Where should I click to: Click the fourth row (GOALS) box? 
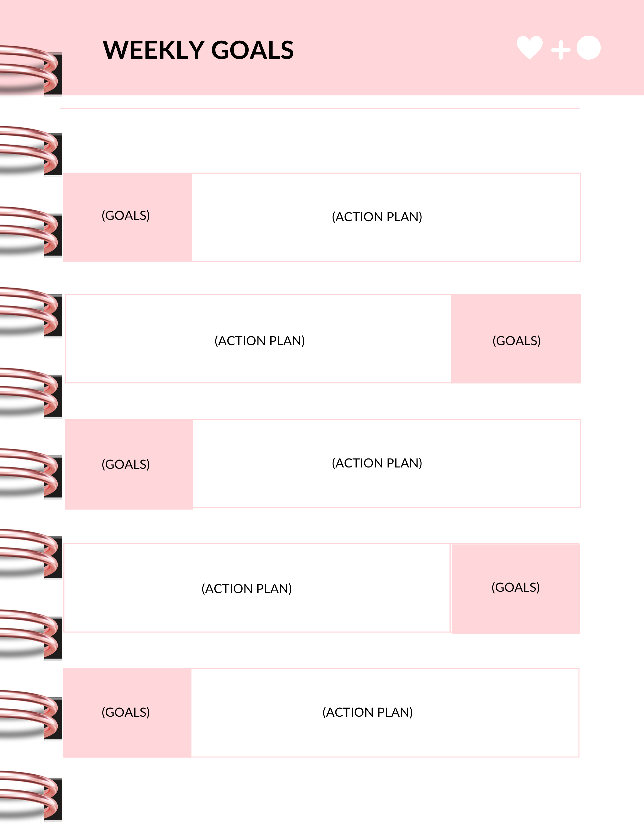pos(515,589)
